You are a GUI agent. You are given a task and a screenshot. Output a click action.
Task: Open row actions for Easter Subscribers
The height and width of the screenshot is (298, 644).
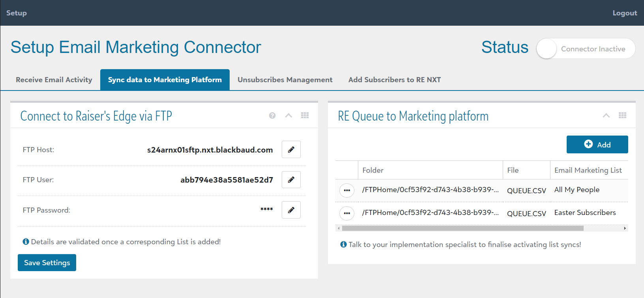(x=347, y=213)
